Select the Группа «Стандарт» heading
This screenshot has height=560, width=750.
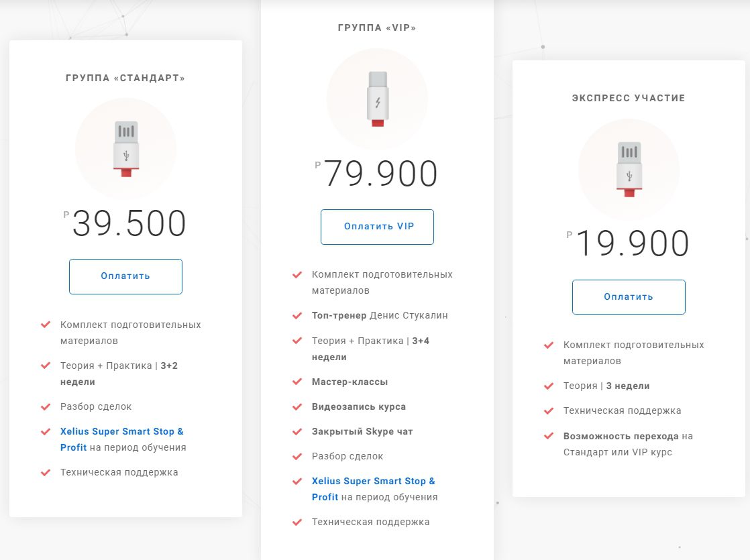(125, 78)
